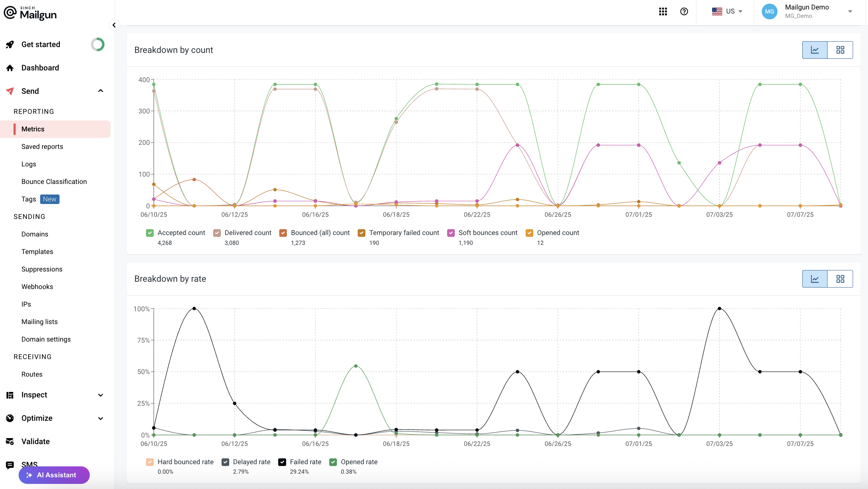Select line chart view for Breakdown by rate
868x489 pixels.
[815, 279]
